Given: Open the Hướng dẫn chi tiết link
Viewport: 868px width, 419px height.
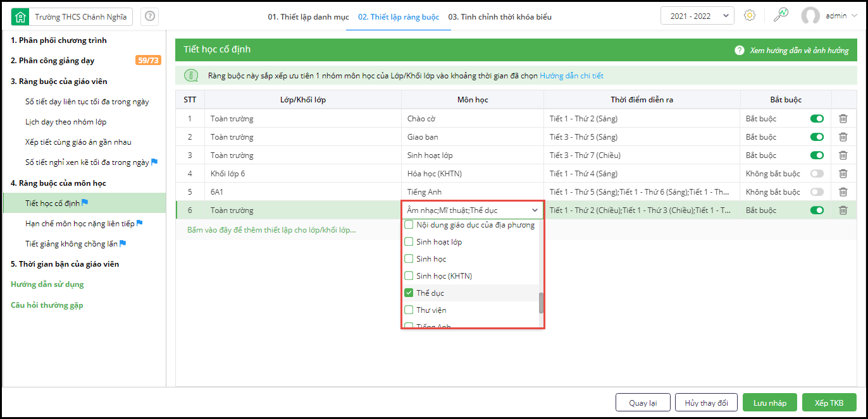Looking at the screenshot, I should [571, 76].
